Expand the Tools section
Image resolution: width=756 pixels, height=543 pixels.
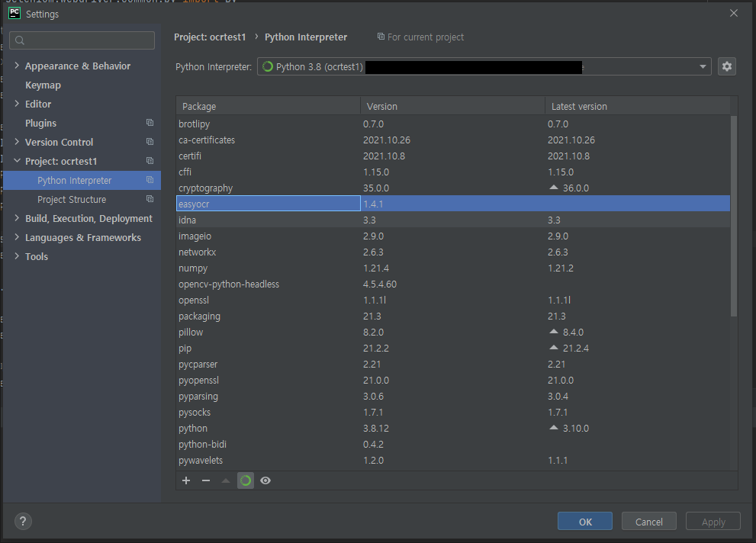coord(17,255)
